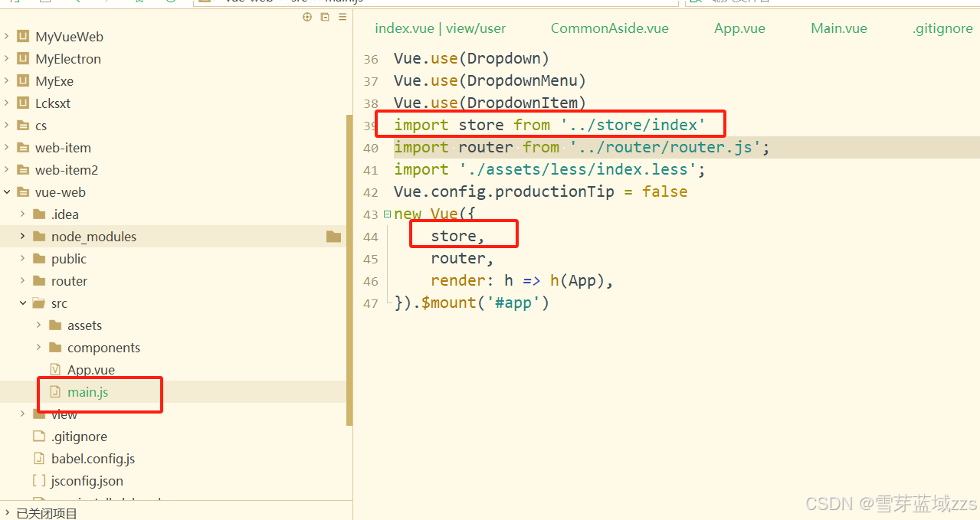Click '../store/index' string on line 39

tap(633, 125)
